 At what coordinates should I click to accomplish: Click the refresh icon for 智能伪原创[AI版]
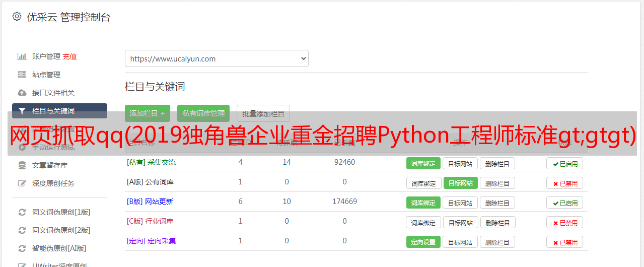tap(22, 248)
